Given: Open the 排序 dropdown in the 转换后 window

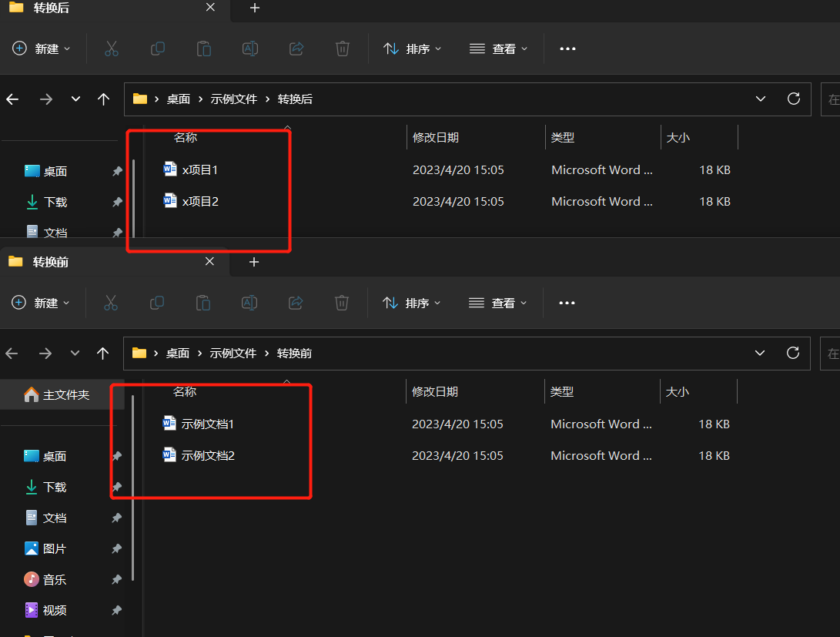Looking at the screenshot, I should coord(413,49).
